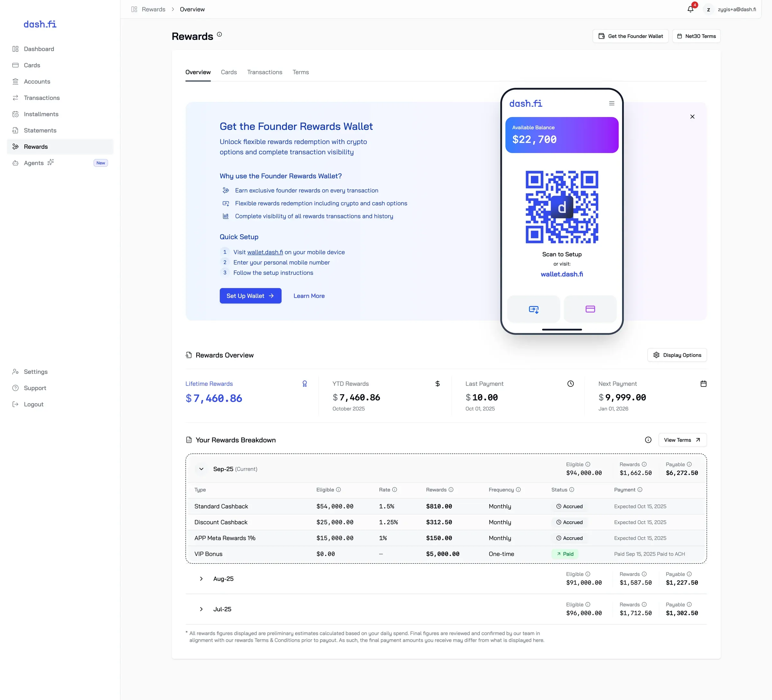The image size is (772, 700).
Task: Open the hamburger menu in phone mockup
Action: tap(611, 103)
